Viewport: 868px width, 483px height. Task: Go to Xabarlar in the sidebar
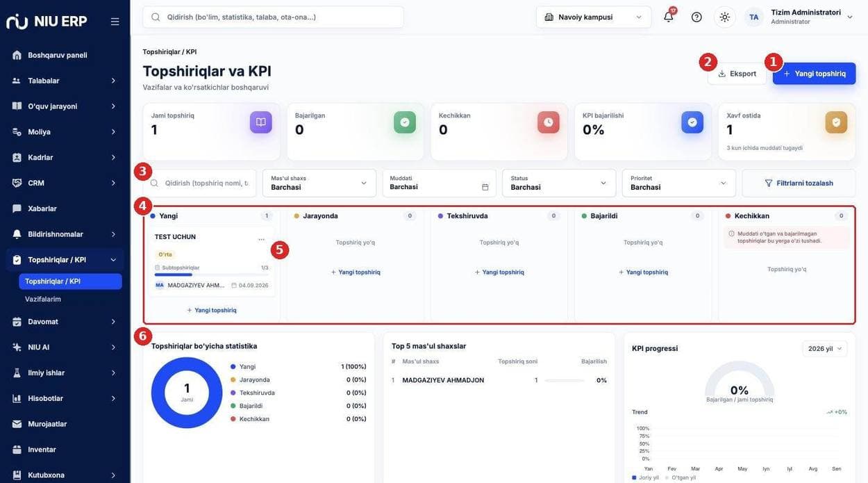point(65,208)
